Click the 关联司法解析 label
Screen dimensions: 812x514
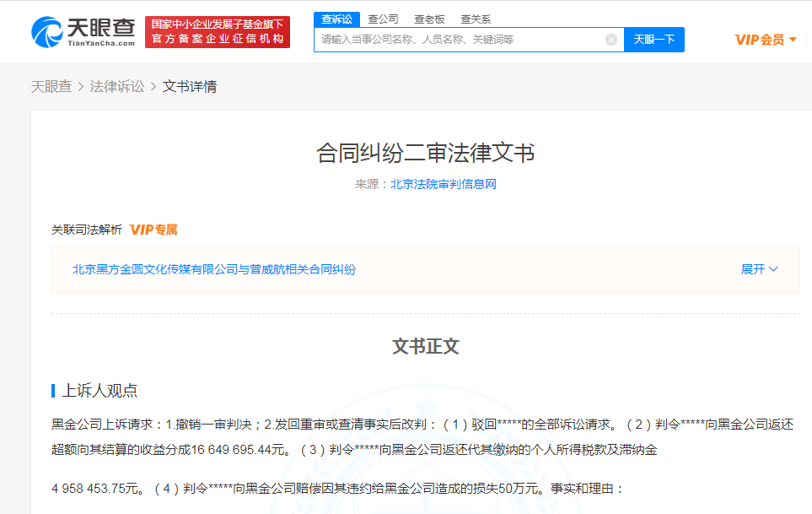[x=87, y=230]
